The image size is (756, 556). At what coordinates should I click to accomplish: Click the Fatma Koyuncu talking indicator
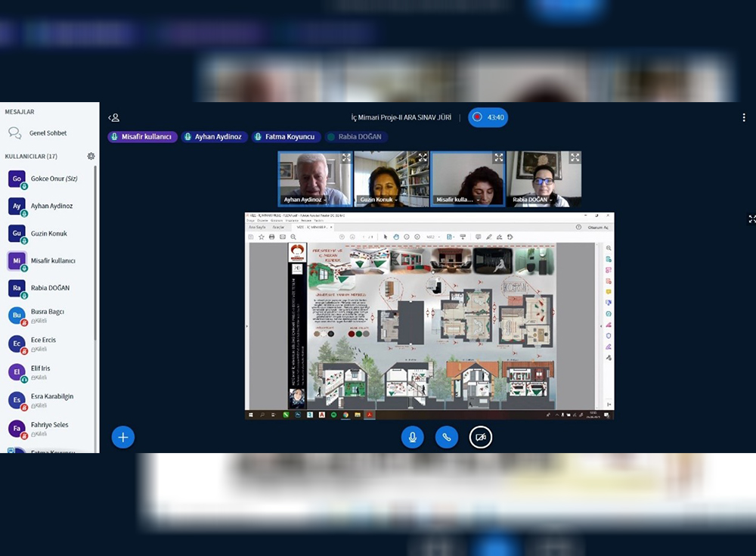point(284,137)
